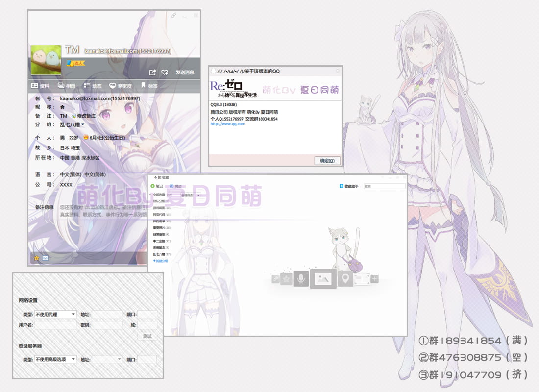Image resolution: width=539 pixels, height=392 pixels.
Task: Click the 域 input field
Action: pyautogui.click(x=147, y=325)
